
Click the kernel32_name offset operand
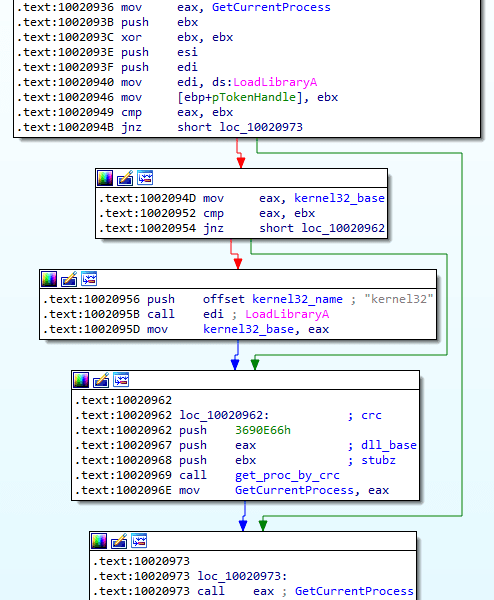[x=297, y=299]
